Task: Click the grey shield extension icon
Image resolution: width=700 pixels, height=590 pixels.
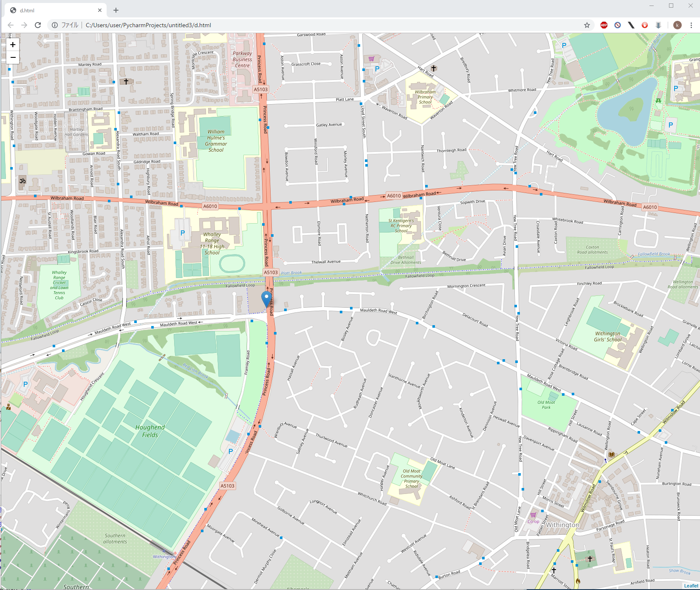Action: 658,25
